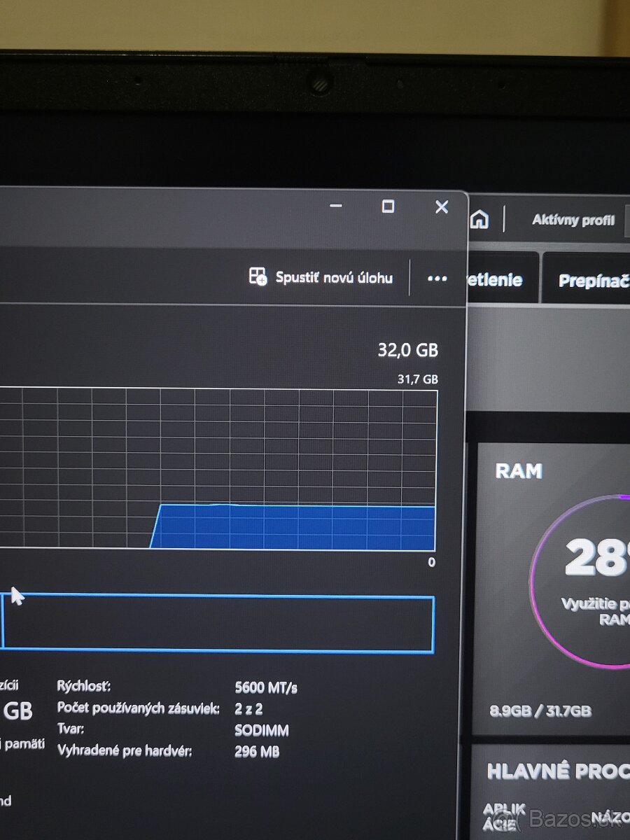This screenshot has width=630, height=840.
Task: Click the home icon in the side panel
Action: coord(479,220)
